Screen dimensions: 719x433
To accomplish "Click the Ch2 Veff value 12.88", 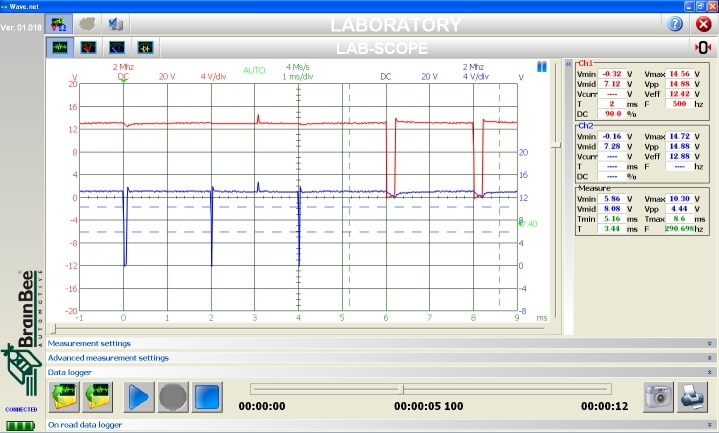I will click(679, 156).
